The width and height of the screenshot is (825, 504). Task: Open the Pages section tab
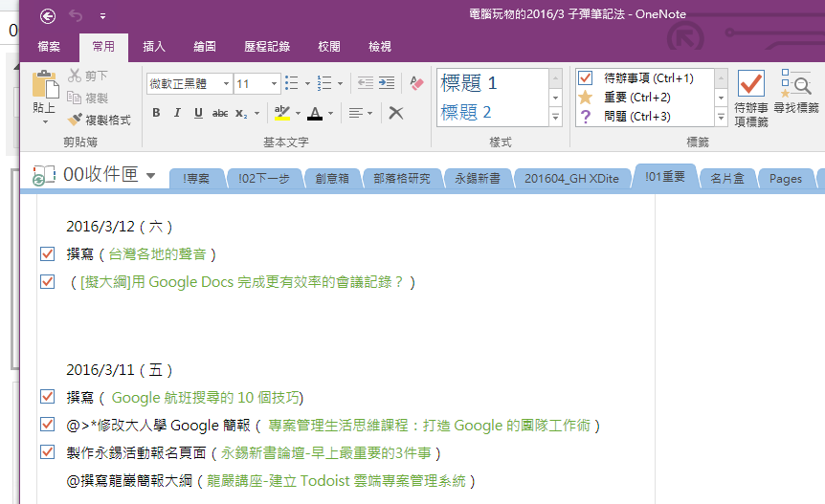(785, 179)
